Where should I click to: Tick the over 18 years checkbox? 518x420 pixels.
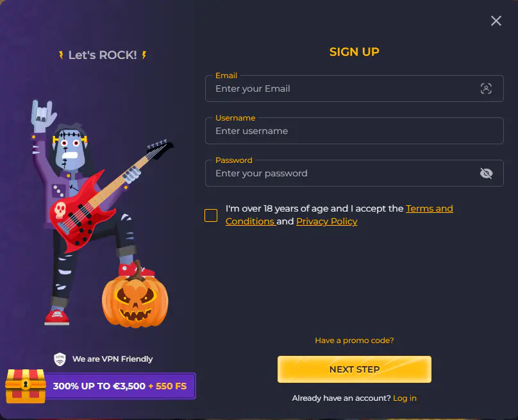coord(211,215)
